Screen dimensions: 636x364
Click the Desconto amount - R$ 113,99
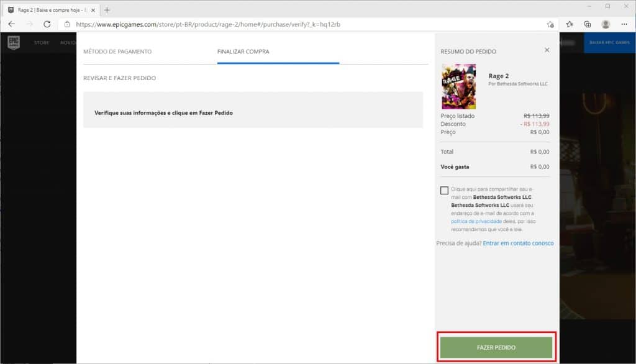(535, 124)
